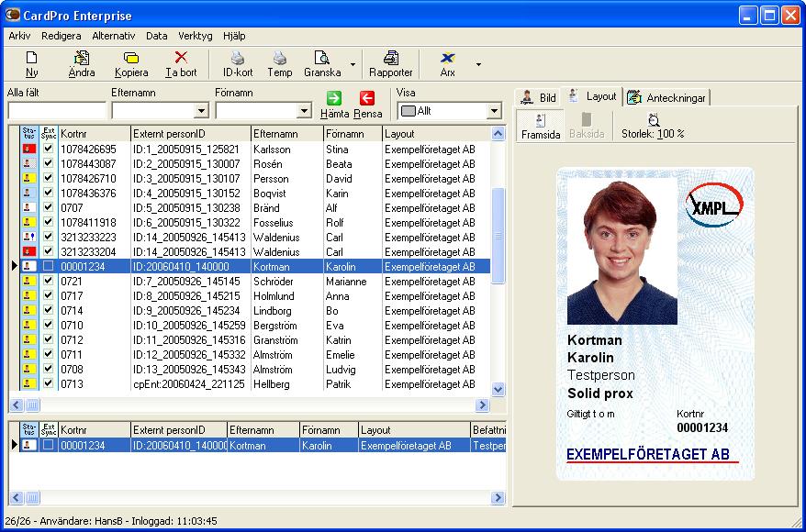806x532 pixels.
Task: Click status icon in Hellberg Patrik row
Action: [x=29, y=383]
